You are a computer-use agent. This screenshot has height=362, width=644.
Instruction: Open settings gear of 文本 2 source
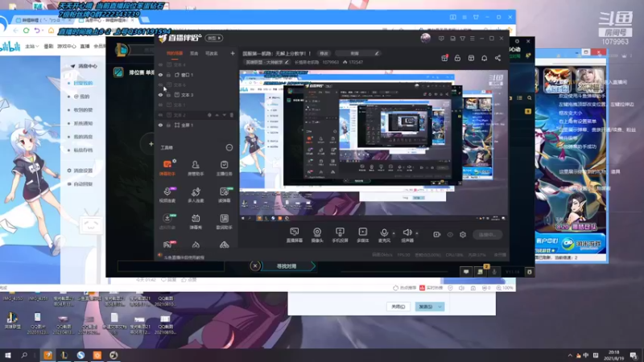[209, 115]
